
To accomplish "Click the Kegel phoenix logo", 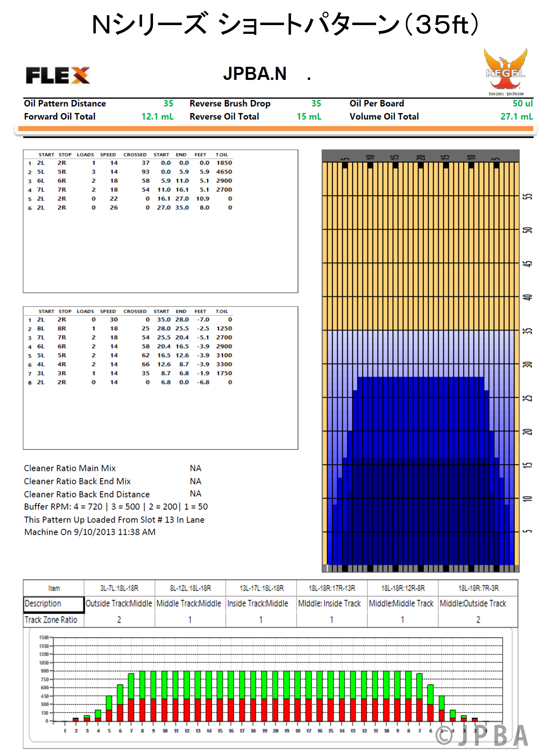I will (x=505, y=71).
